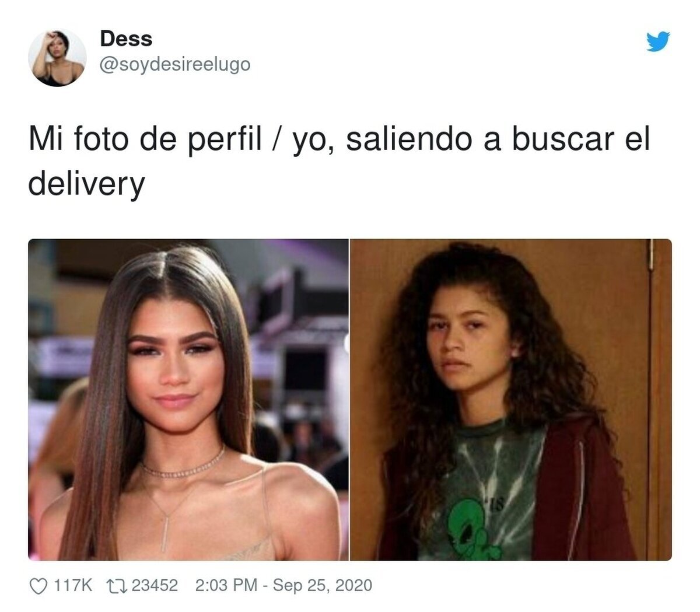Click the blue Twitter bird logo
This screenshot has width=700, height=612.
pyautogui.click(x=658, y=42)
